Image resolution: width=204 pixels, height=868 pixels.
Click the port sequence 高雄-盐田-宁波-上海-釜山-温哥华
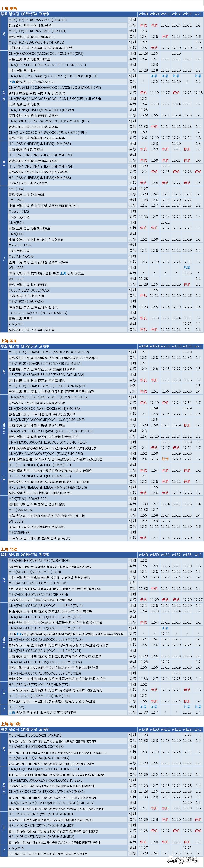tap(32, 330)
